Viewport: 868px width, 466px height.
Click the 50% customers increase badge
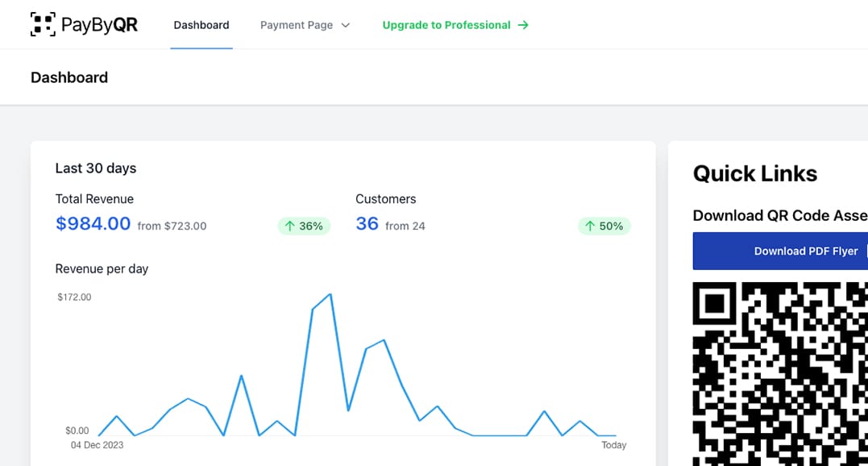[604, 226]
